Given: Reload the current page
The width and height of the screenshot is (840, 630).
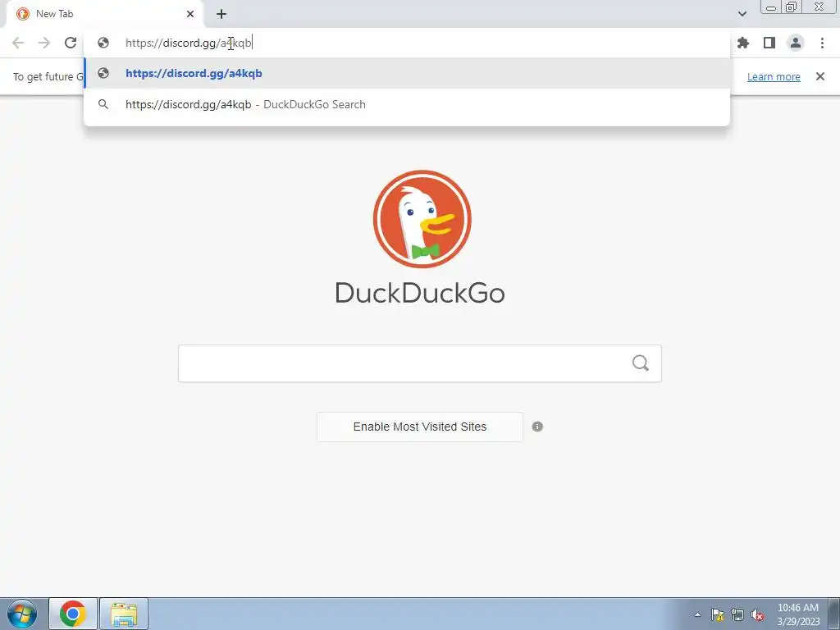Looking at the screenshot, I should point(71,43).
